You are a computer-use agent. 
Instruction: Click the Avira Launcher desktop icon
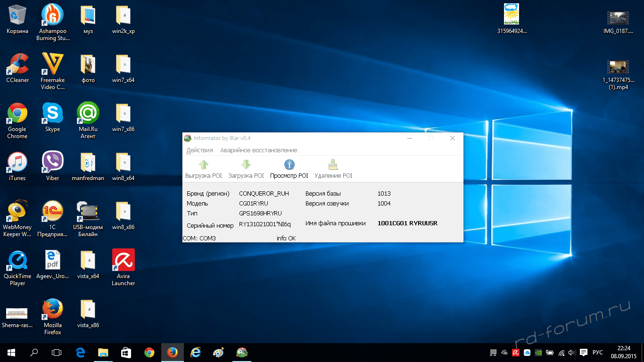pos(123,260)
